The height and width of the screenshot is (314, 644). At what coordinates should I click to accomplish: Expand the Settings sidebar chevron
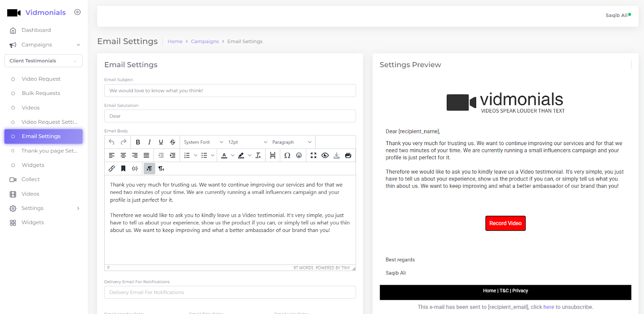tap(78, 208)
